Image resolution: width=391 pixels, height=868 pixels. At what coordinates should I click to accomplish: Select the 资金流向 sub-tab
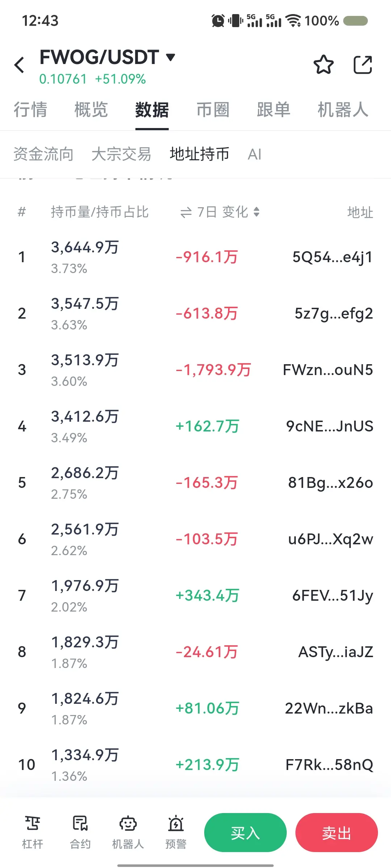[43, 154]
